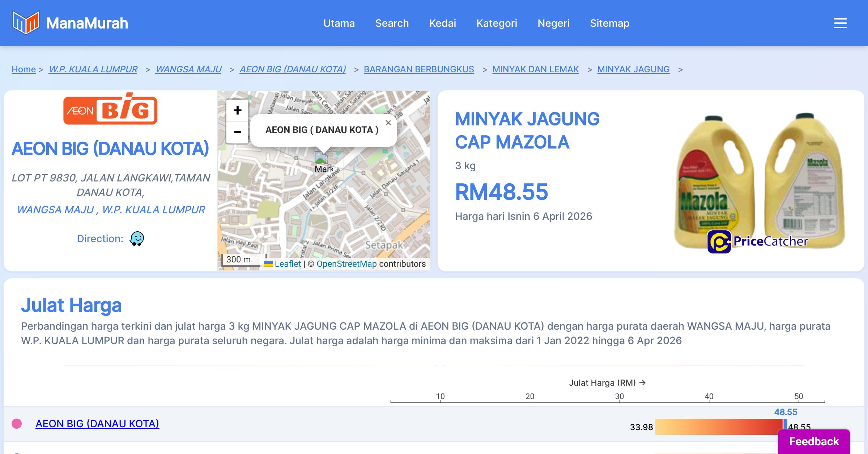Zoom in on the map
The width and height of the screenshot is (868, 454).
pyautogui.click(x=237, y=111)
